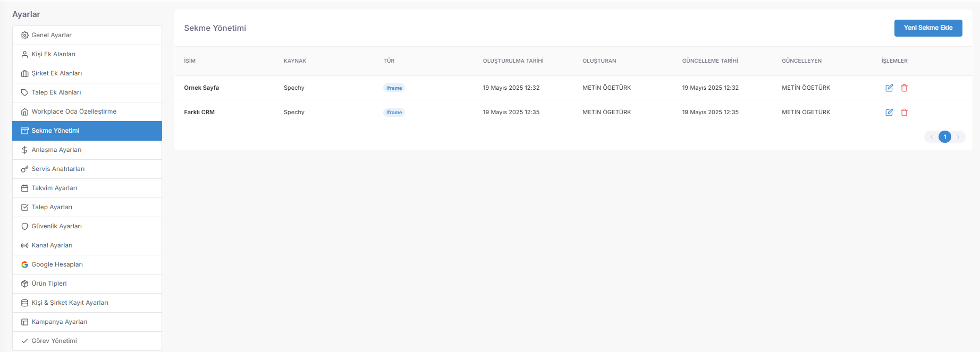
Task: Click creation date 19 Mayıs 2025 12:32
Action: pyautogui.click(x=511, y=88)
